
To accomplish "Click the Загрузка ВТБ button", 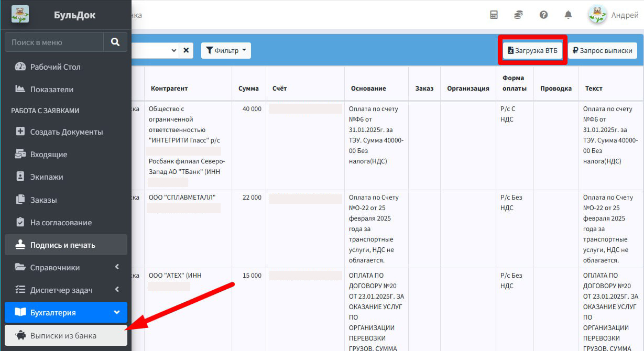I will [532, 50].
